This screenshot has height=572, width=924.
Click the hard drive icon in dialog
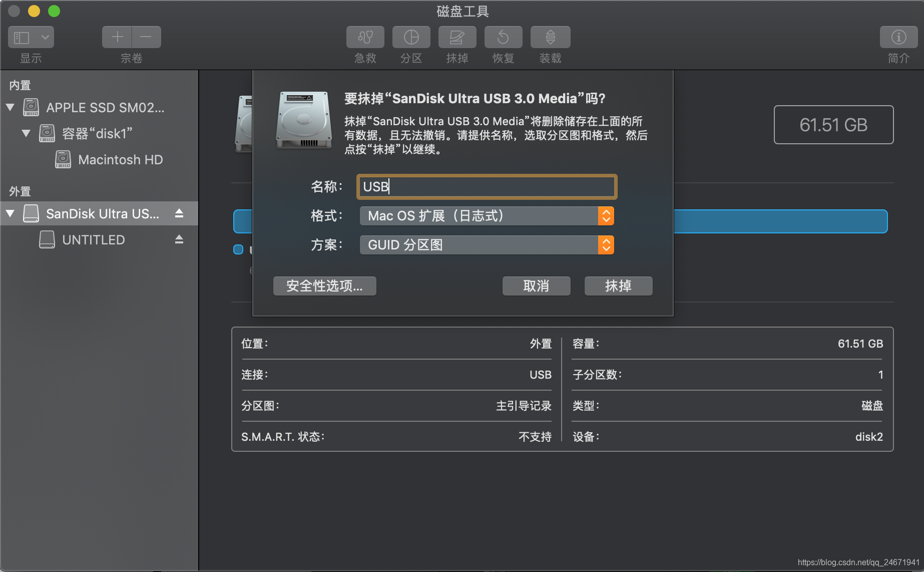click(x=304, y=120)
